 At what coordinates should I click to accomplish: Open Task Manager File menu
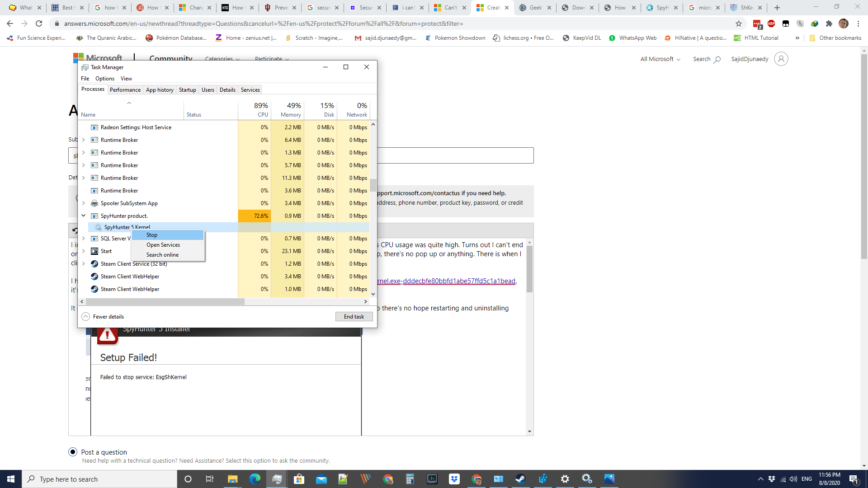[x=85, y=79]
